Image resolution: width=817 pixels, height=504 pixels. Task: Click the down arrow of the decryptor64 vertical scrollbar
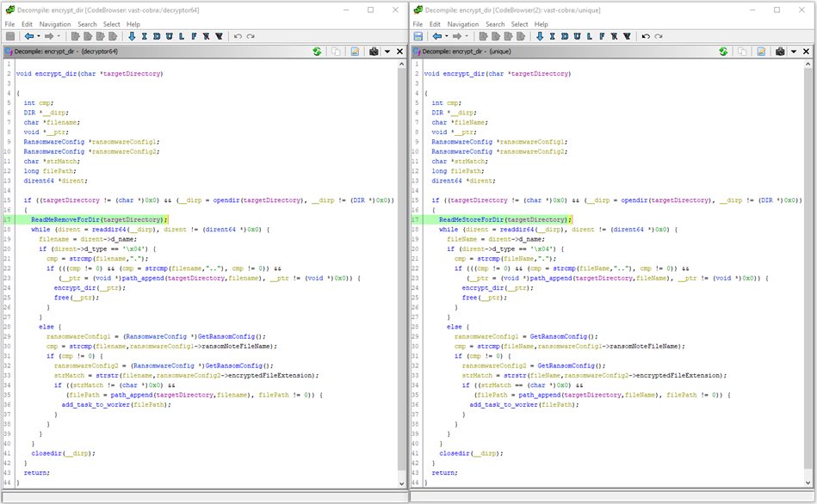coord(401,483)
